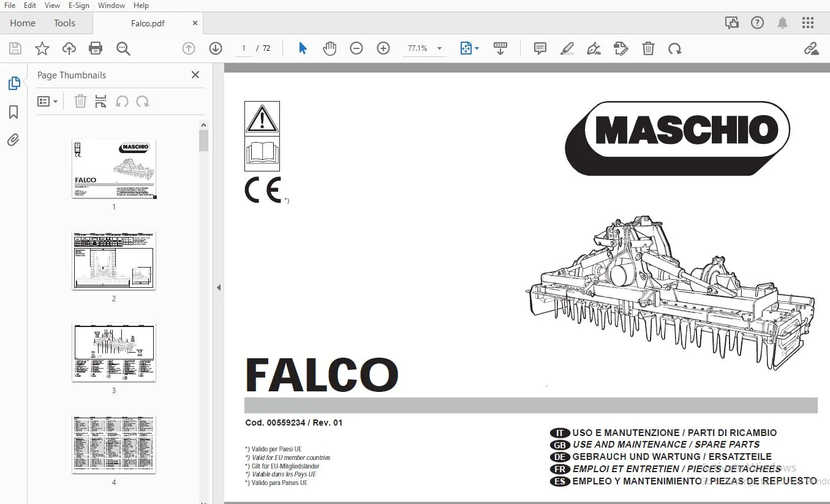Select page 1 thumbnail

(x=114, y=168)
